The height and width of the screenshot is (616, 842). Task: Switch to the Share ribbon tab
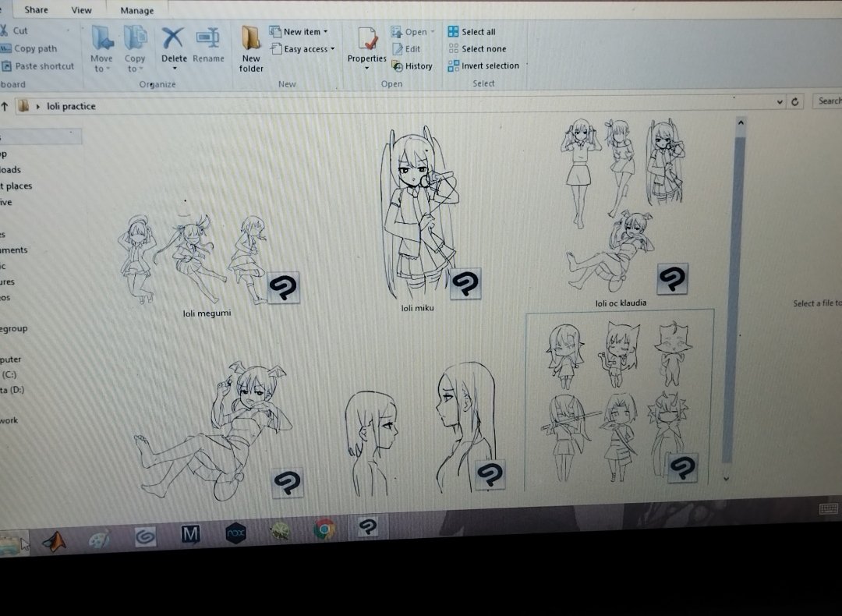click(x=36, y=9)
